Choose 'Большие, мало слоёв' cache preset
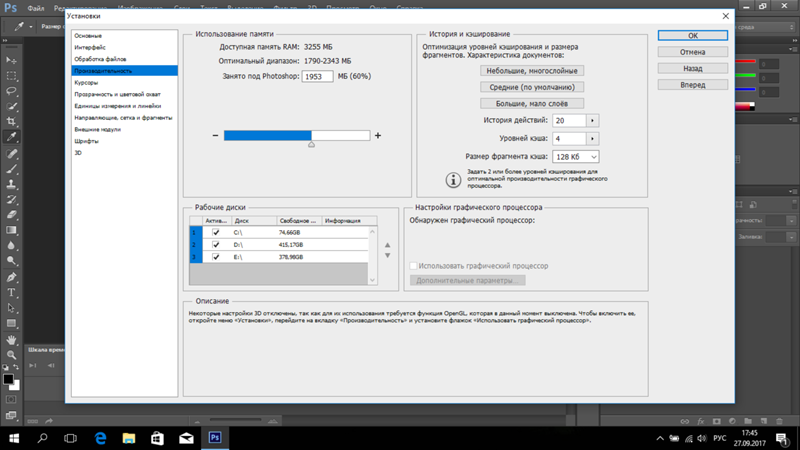This screenshot has height=450, width=800. pos(532,104)
